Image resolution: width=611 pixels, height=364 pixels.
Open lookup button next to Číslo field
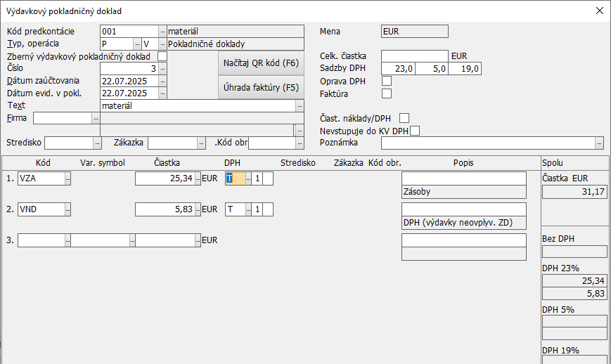pos(162,69)
